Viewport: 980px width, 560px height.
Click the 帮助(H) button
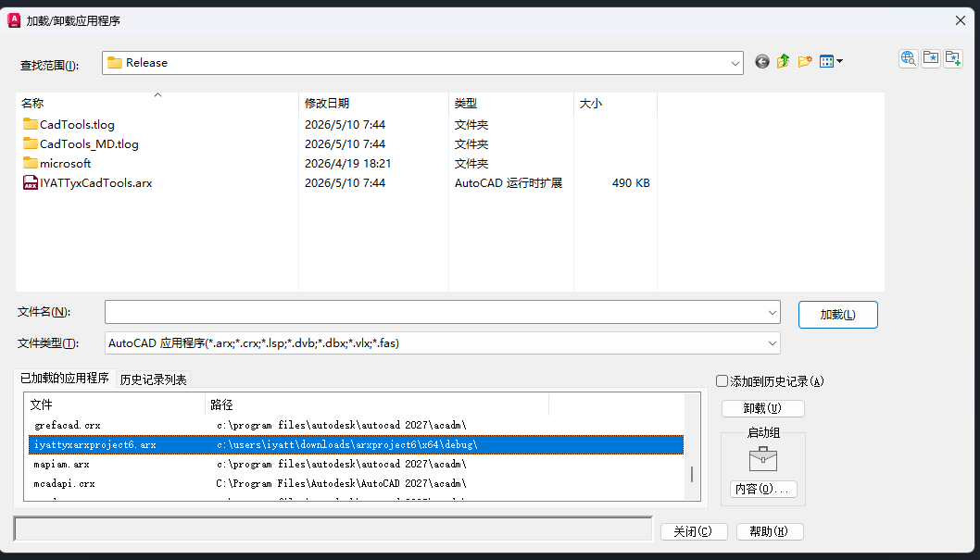click(x=770, y=531)
